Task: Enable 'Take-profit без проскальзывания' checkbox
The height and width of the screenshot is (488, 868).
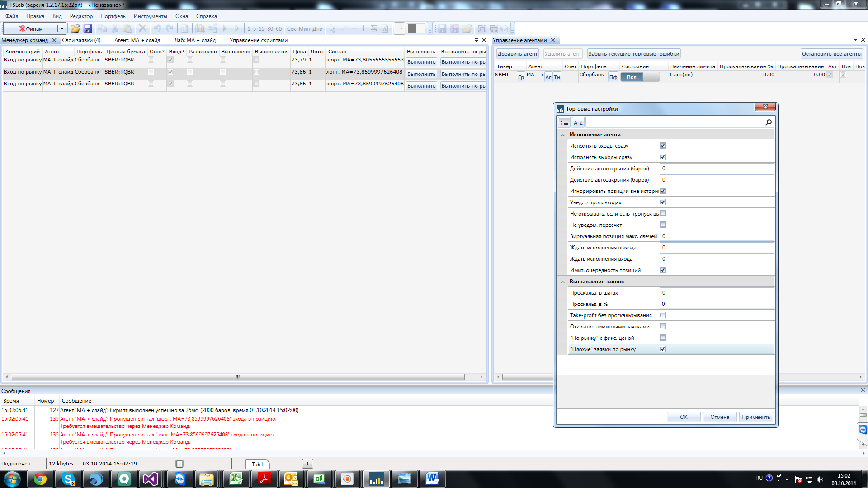Action: tap(663, 315)
